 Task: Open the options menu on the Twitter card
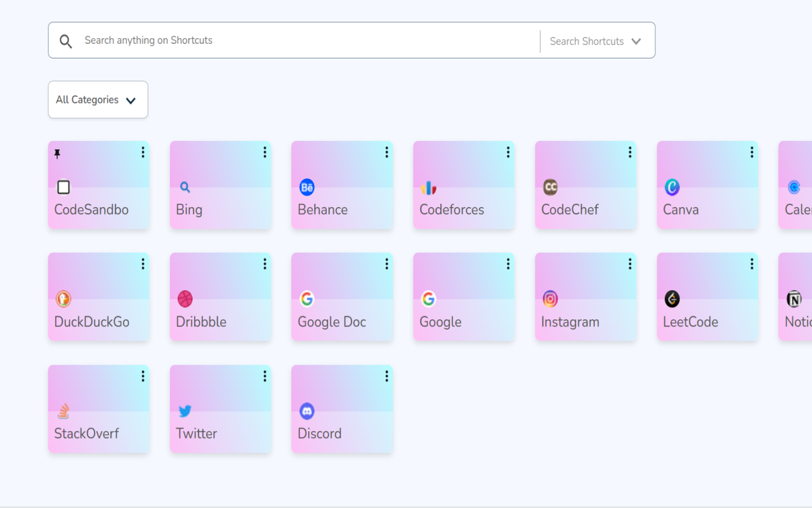tap(265, 375)
